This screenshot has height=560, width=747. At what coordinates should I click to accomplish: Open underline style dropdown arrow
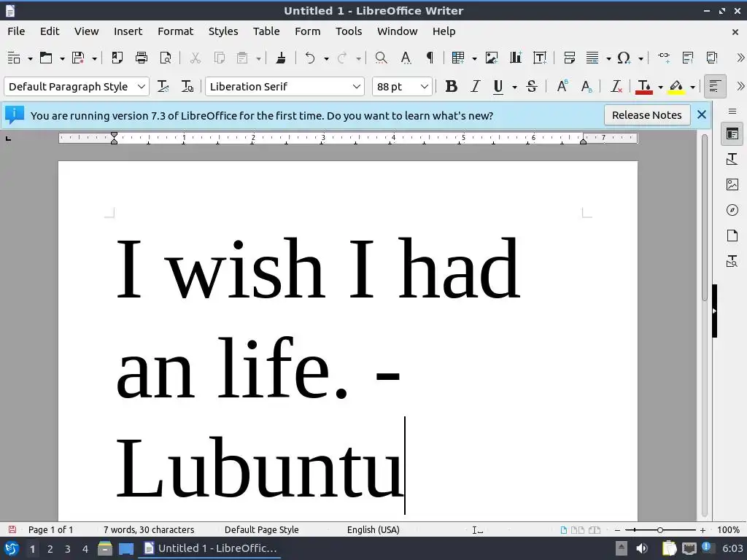pyautogui.click(x=514, y=87)
